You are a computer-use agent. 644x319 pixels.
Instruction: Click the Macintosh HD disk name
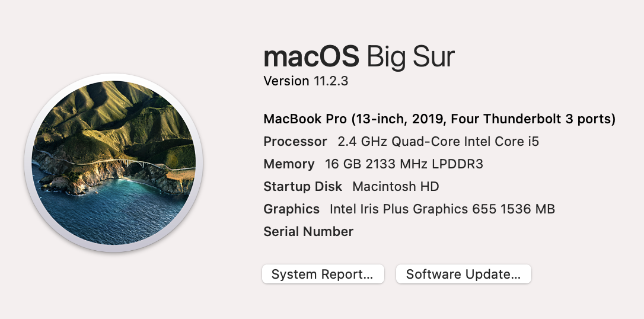[396, 187]
